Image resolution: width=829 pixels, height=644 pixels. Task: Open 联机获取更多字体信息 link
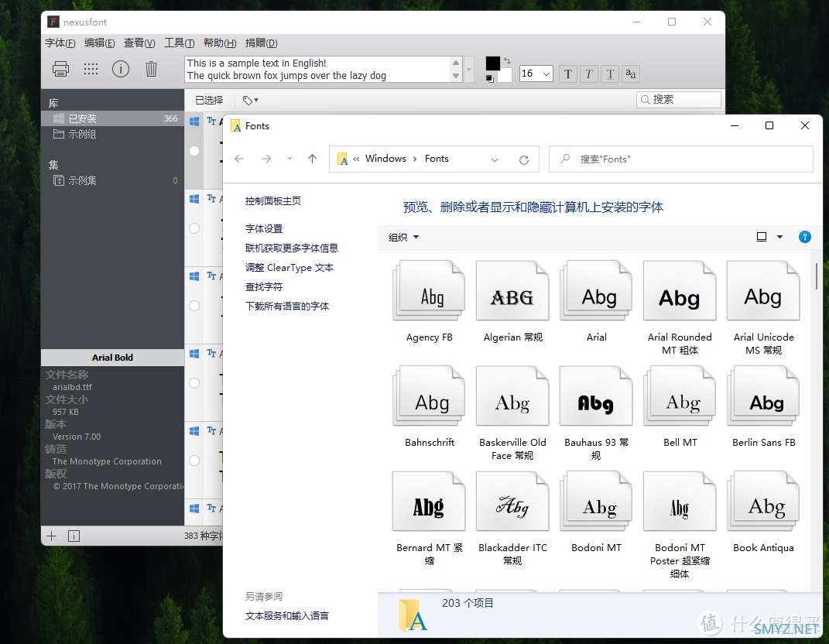coord(291,248)
